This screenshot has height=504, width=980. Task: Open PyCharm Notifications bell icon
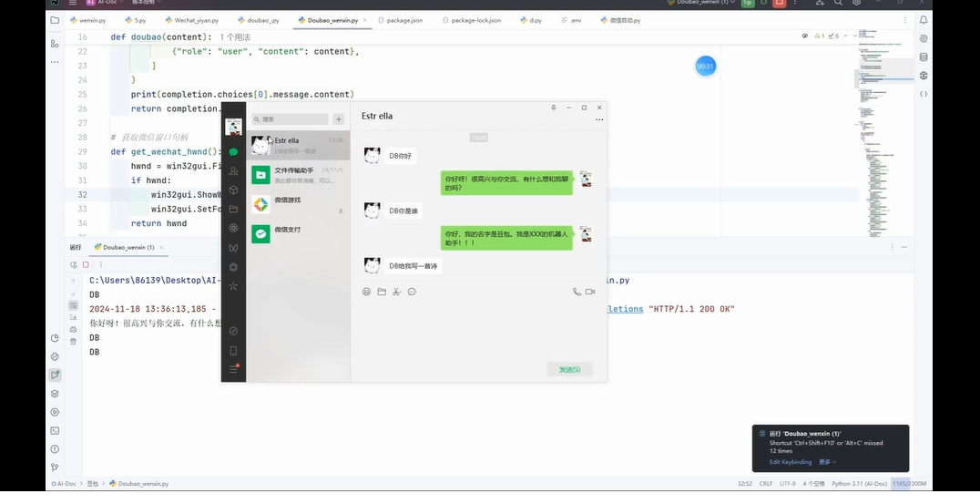[924, 20]
